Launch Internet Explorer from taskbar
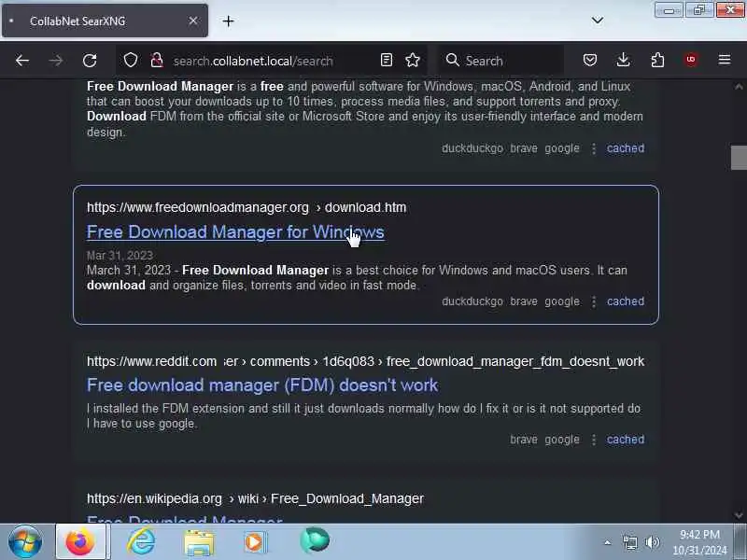This screenshot has height=560, width=747. pos(141,542)
